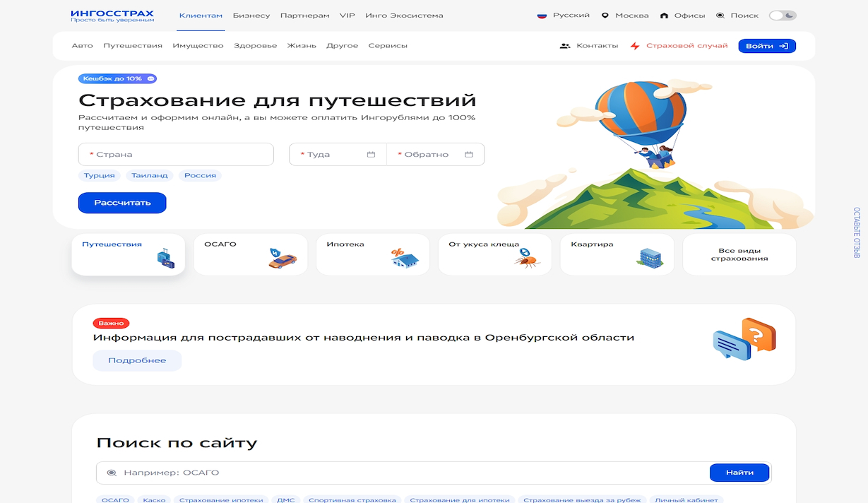Select the Турция quick chip

(100, 175)
